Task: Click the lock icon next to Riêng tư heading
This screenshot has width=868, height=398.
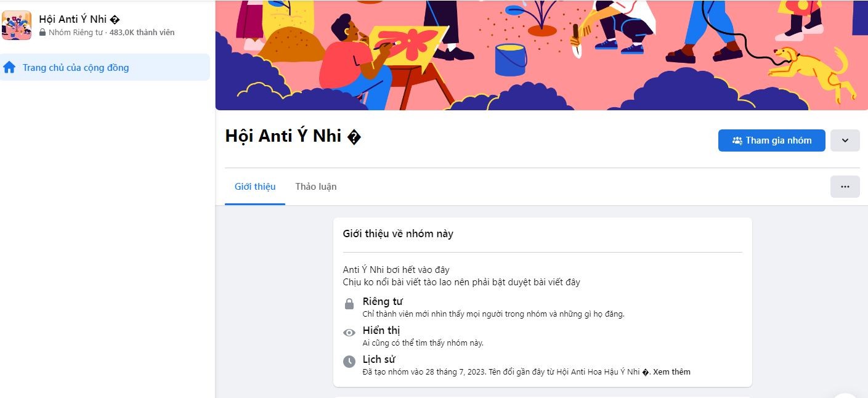Action: (x=349, y=304)
